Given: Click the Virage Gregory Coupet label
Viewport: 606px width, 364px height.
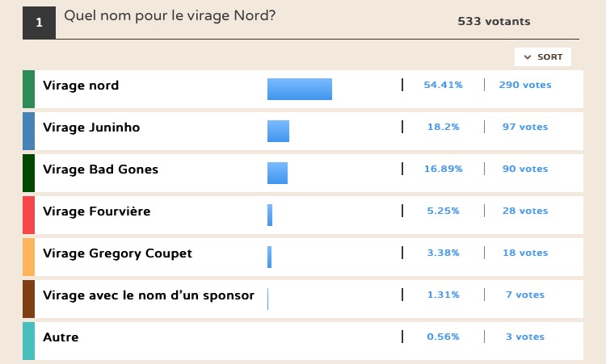Looking at the screenshot, I should coord(117,253).
